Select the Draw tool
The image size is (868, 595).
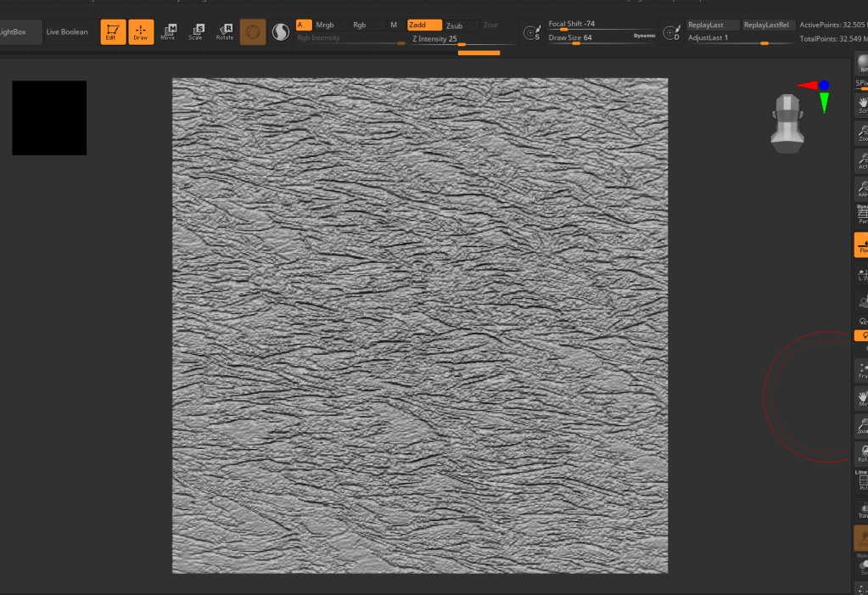tap(141, 32)
